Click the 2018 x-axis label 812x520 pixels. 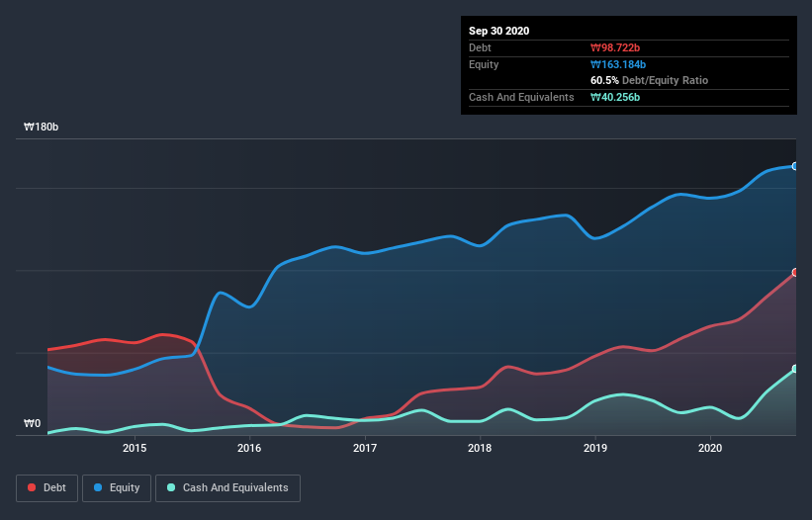480,448
